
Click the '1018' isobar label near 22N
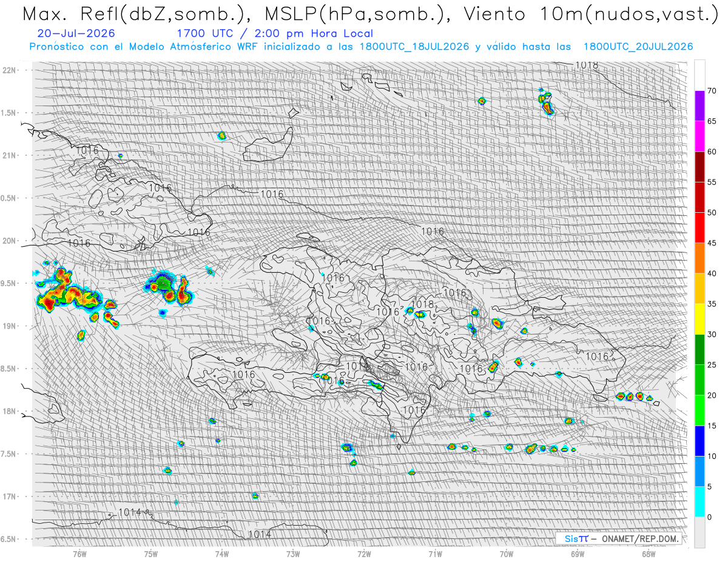tap(587, 65)
